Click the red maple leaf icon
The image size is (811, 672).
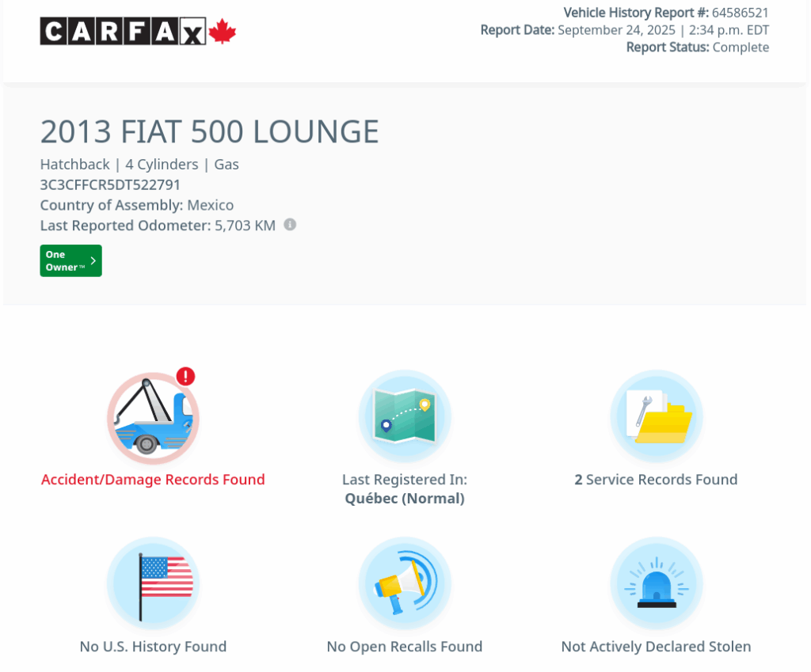coord(223,32)
